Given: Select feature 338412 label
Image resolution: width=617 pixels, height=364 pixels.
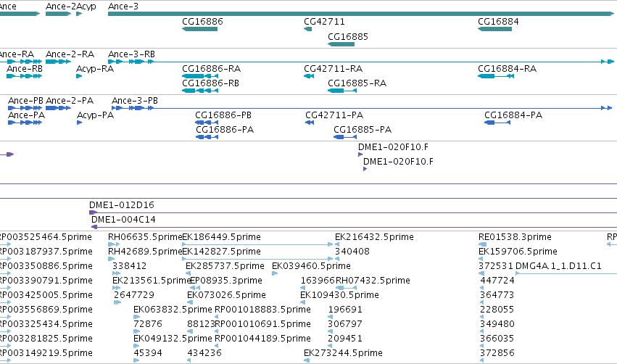Looking at the screenshot, I should coord(130,266).
